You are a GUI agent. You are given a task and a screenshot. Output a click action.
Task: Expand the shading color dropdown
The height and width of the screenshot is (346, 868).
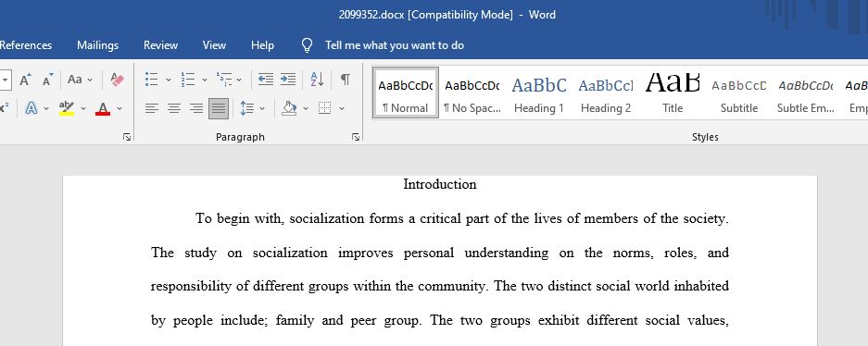pyautogui.click(x=306, y=108)
